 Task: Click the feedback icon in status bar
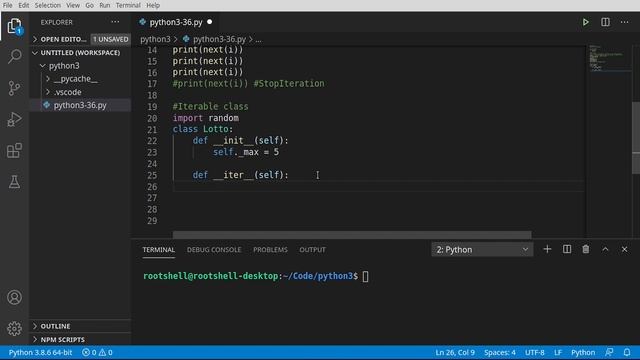coord(609,352)
